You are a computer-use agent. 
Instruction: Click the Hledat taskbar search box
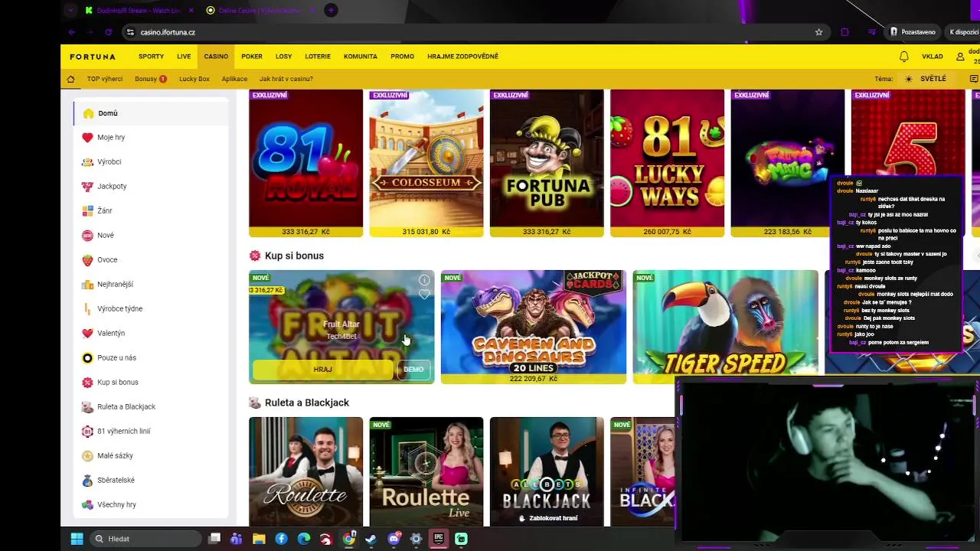145,539
